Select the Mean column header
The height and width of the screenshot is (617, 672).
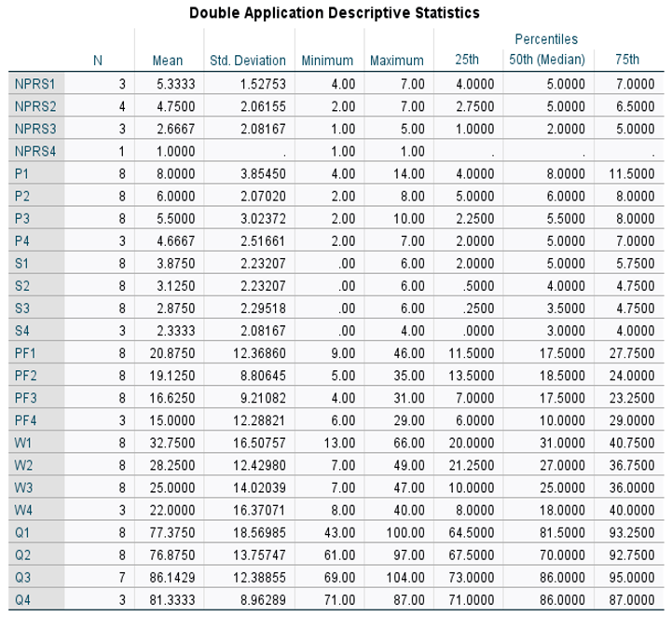168,61
